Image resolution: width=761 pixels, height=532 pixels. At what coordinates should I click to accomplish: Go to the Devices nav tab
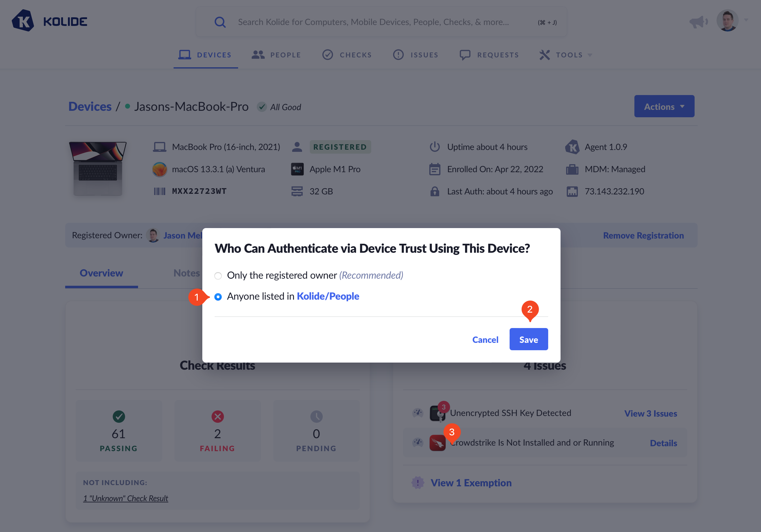(205, 55)
